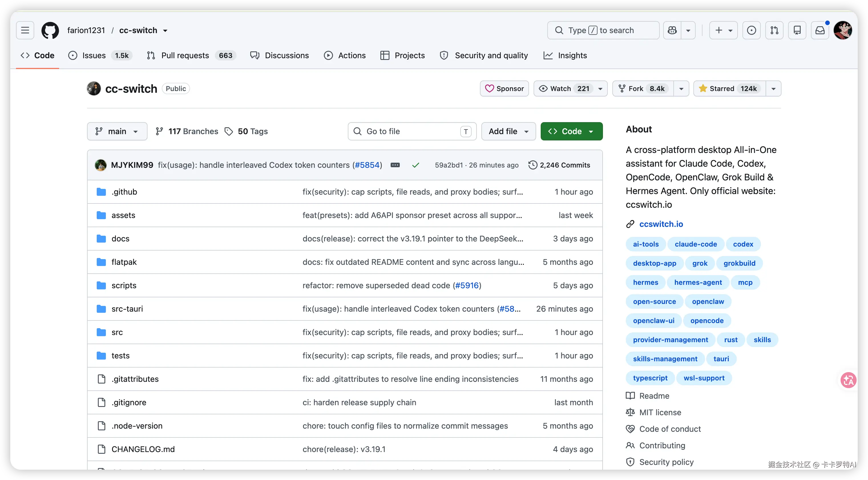Open the assets folder
The height and width of the screenshot is (480, 868).
(123, 215)
